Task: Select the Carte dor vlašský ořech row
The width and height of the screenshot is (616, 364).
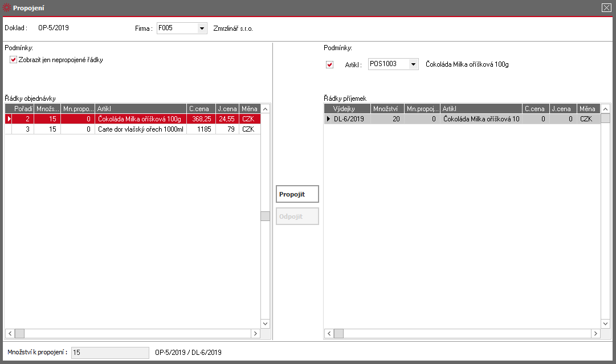Action: 133,129
